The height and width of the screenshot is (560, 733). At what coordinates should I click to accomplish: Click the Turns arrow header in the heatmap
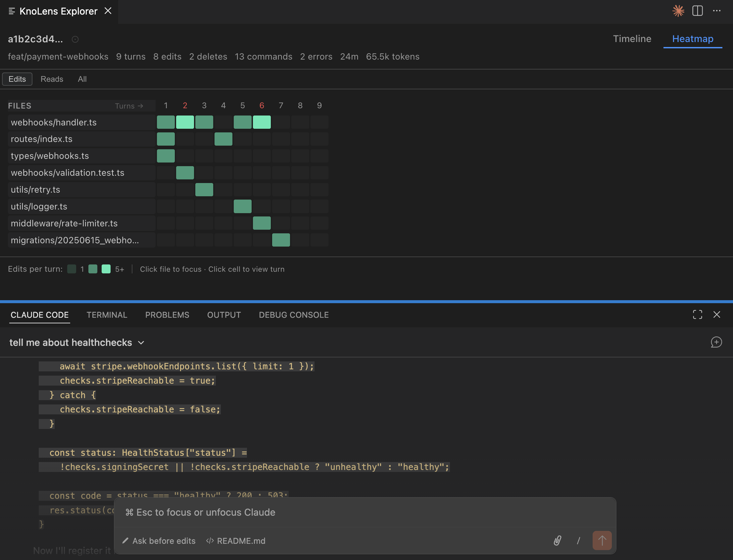point(130,106)
